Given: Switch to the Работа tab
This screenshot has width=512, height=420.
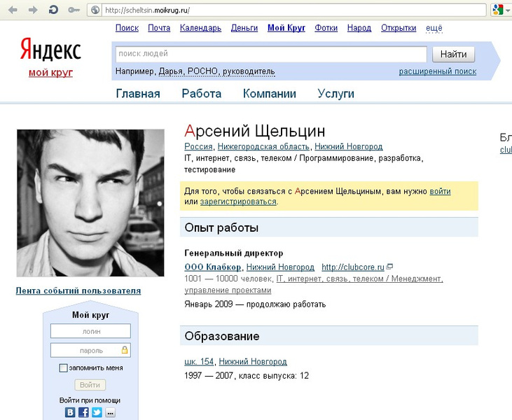Looking at the screenshot, I should (202, 94).
